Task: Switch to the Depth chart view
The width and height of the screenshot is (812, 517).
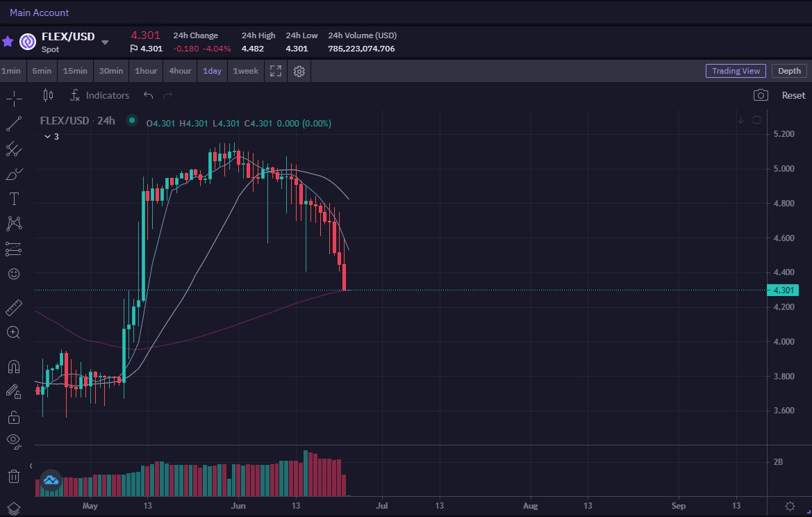Action: pos(789,71)
